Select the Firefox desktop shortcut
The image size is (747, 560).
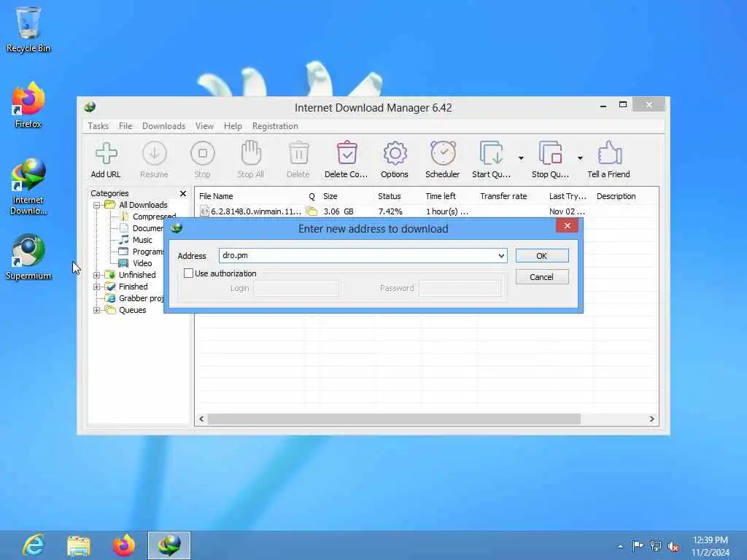(28, 105)
